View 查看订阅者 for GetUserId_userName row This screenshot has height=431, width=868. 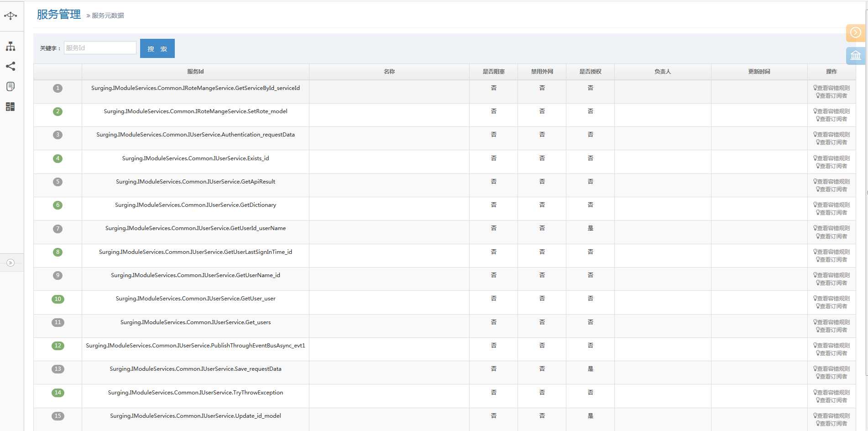831,237
